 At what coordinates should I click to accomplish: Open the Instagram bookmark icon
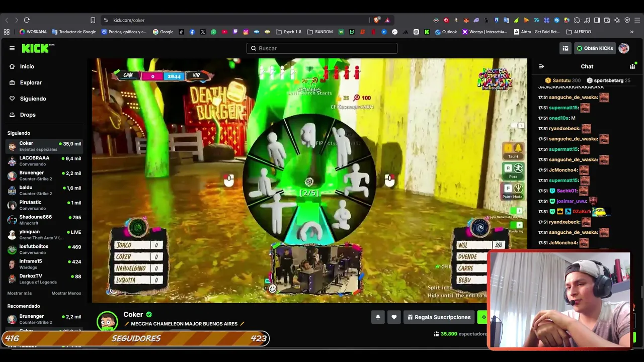246,32
